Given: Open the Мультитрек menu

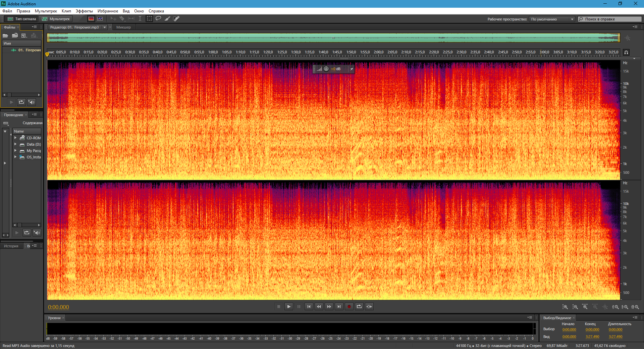Looking at the screenshot, I should tap(46, 11).
